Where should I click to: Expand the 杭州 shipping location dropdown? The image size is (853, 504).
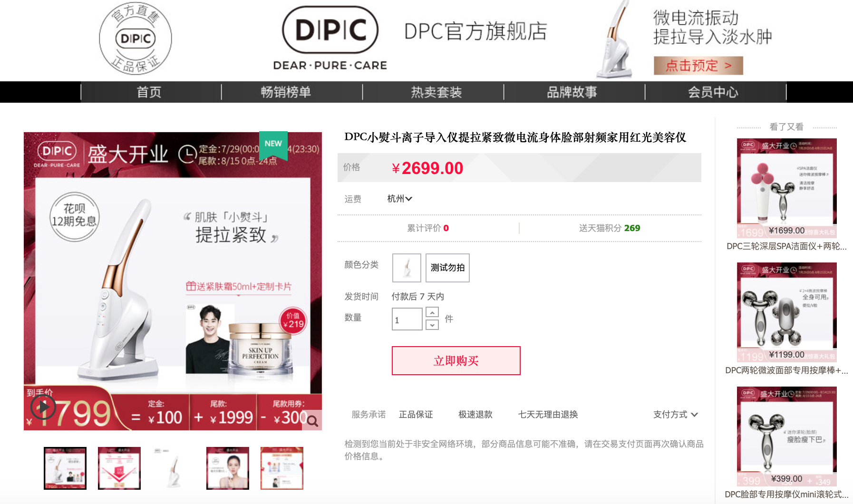[399, 199]
